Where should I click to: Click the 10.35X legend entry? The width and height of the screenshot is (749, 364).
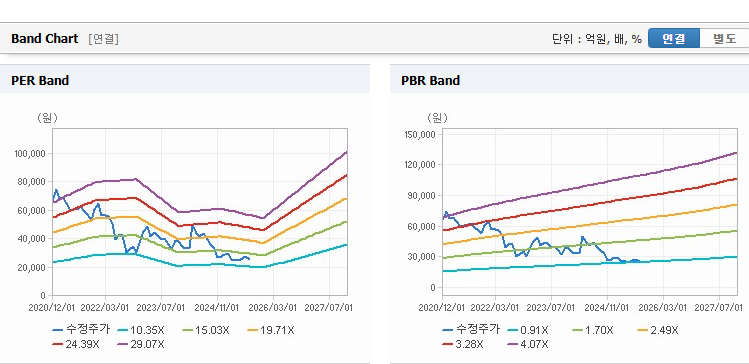pos(141,330)
